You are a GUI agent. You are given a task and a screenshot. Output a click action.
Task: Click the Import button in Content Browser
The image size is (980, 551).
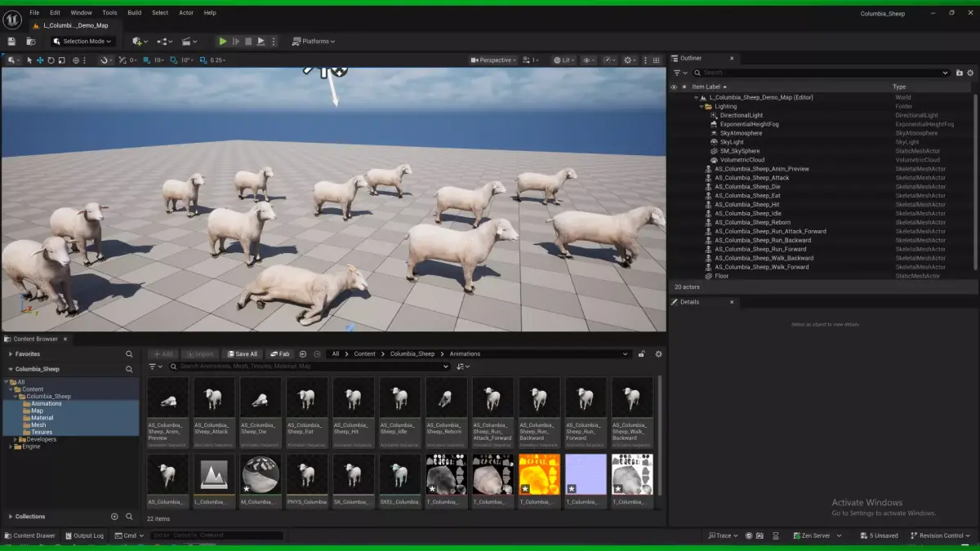tap(199, 354)
